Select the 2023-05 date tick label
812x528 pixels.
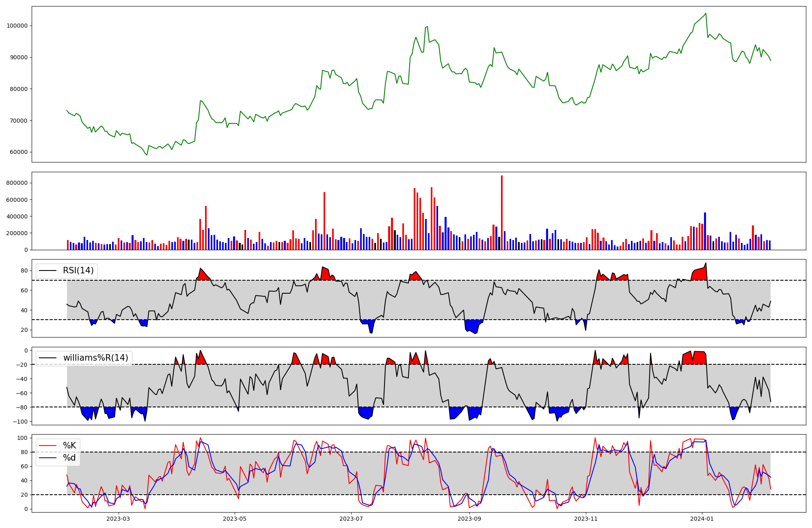click(235, 519)
